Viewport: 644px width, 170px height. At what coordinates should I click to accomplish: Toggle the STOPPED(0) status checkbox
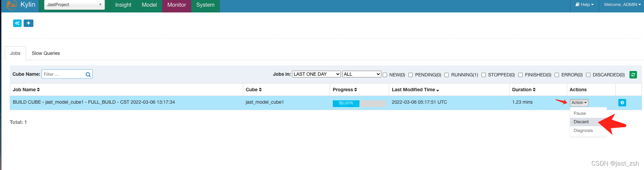[x=484, y=75]
